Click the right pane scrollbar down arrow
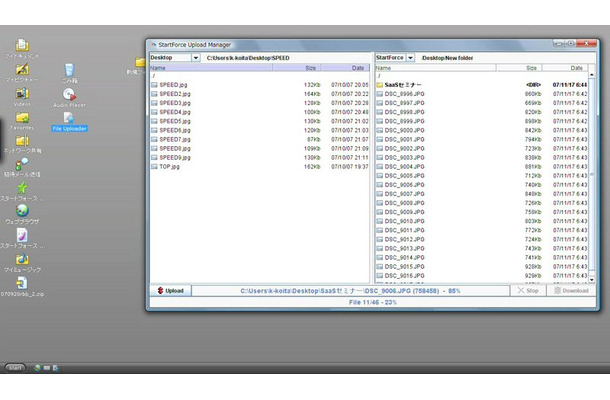Screen dimensions: 610x400 tap(592, 279)
